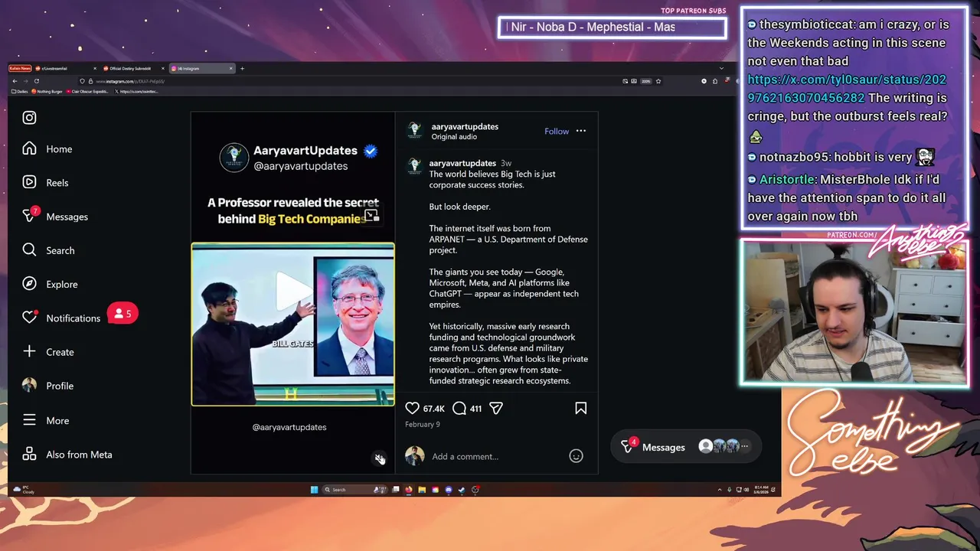Screen dimensions: 980x551
Task: Open Profile from the sidebar
Action: [x=47, y=386]
